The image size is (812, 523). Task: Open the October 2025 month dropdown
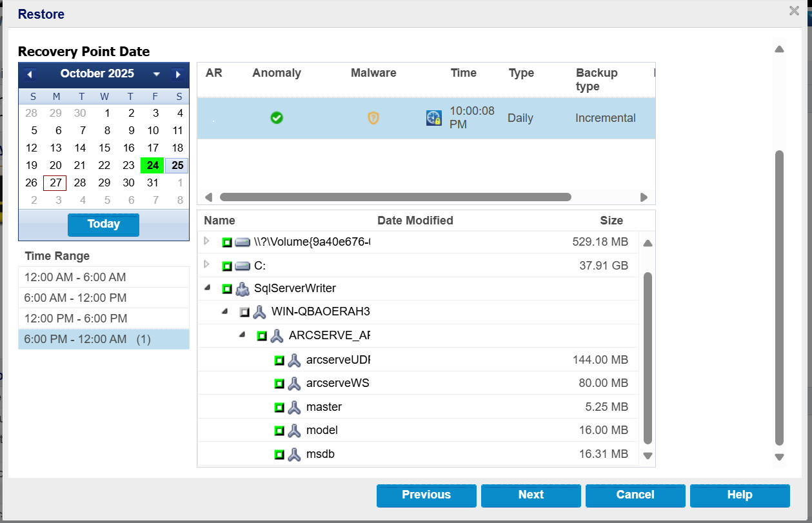point(156,74)
